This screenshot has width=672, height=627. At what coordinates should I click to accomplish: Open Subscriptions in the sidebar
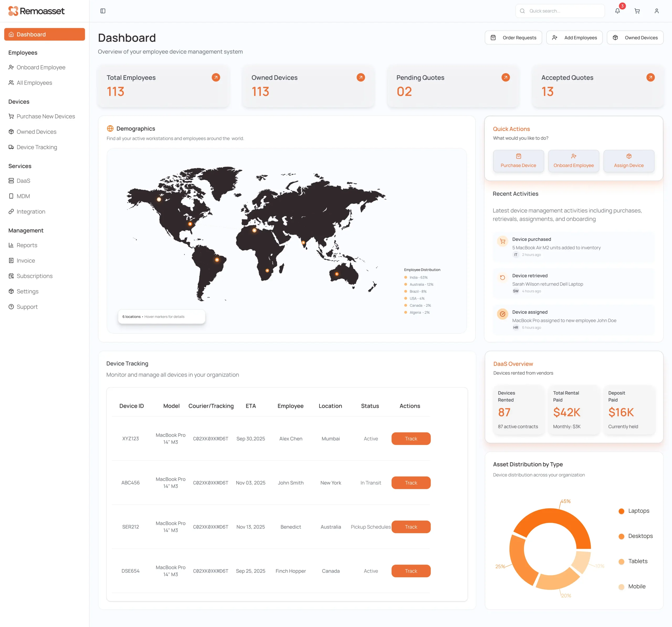click(34, 276)
